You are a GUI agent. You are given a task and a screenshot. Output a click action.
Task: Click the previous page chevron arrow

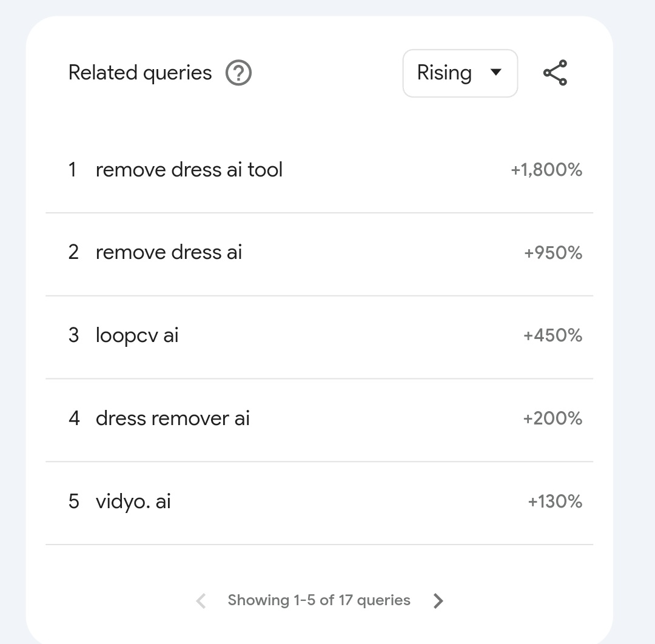coord(201,601)
